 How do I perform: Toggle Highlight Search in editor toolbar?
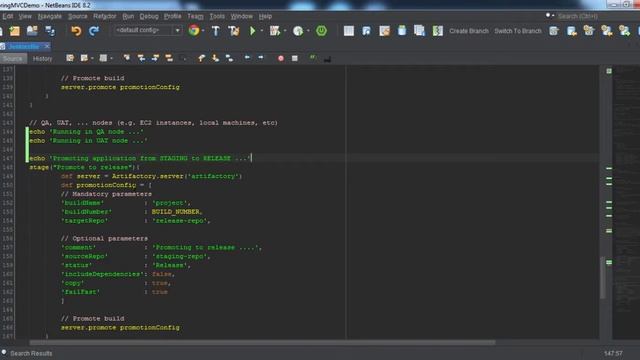point(169,58)
